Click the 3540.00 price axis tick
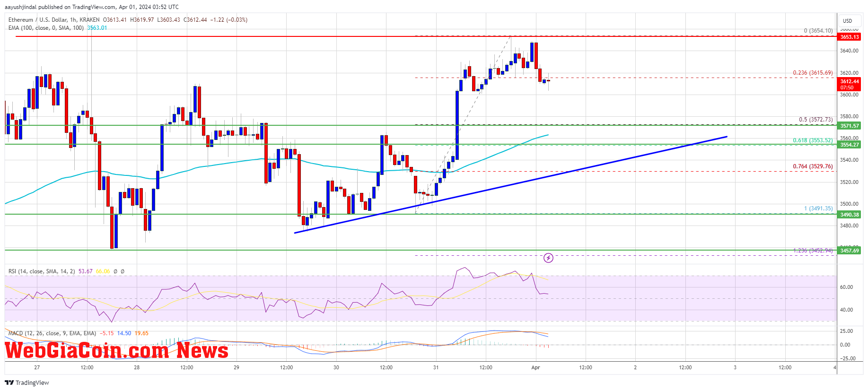This screenshot has width=868, height=391. point(849,160)
